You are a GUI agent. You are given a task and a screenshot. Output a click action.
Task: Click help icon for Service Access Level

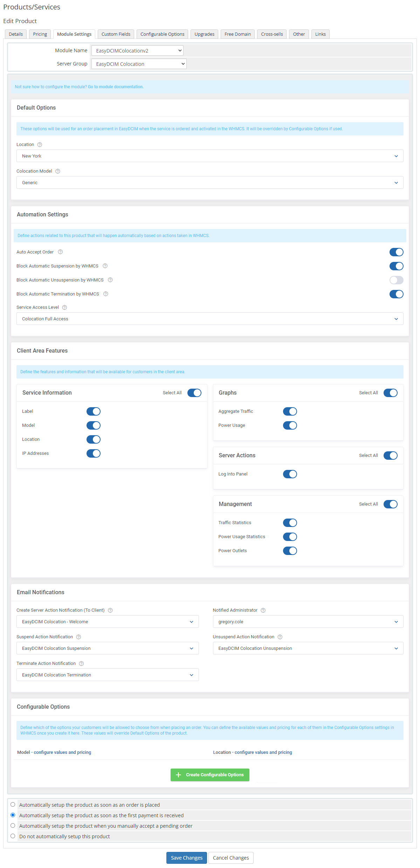64,307
